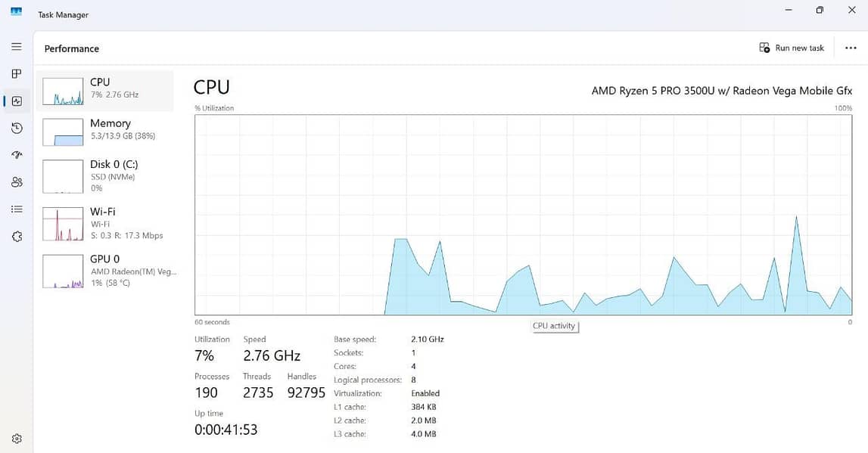This screenshot has width=868, height=453.
Task: Open the Startup apps page icon
Action: [x=17, y=155]
